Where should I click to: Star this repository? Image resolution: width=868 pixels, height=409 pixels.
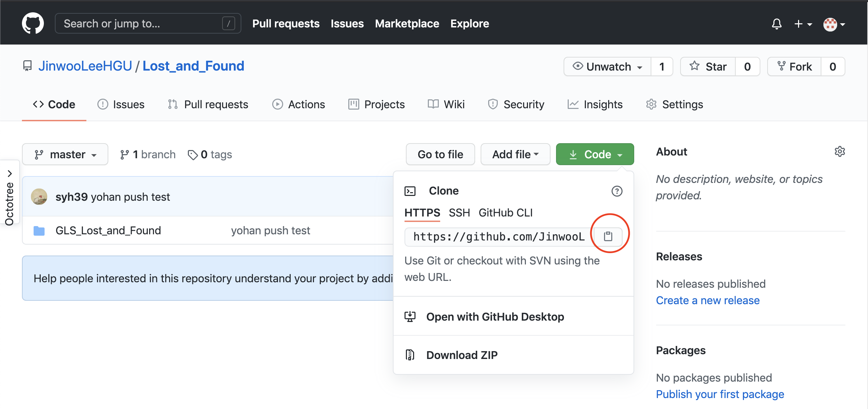(x=708, y=66)
